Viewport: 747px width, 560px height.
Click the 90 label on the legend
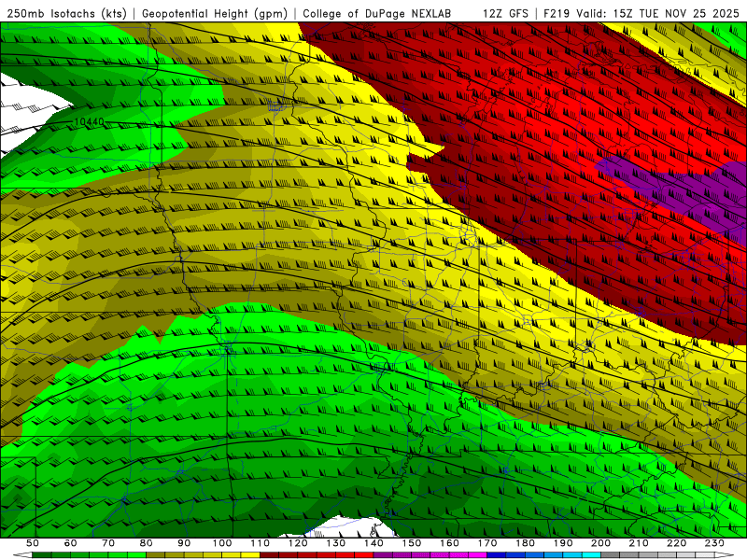[184, 543]
